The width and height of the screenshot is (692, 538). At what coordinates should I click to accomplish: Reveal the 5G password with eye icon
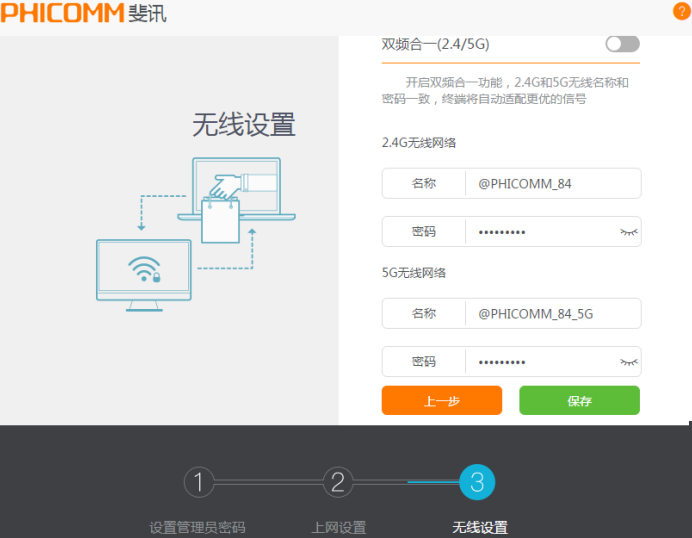point(628,362)
